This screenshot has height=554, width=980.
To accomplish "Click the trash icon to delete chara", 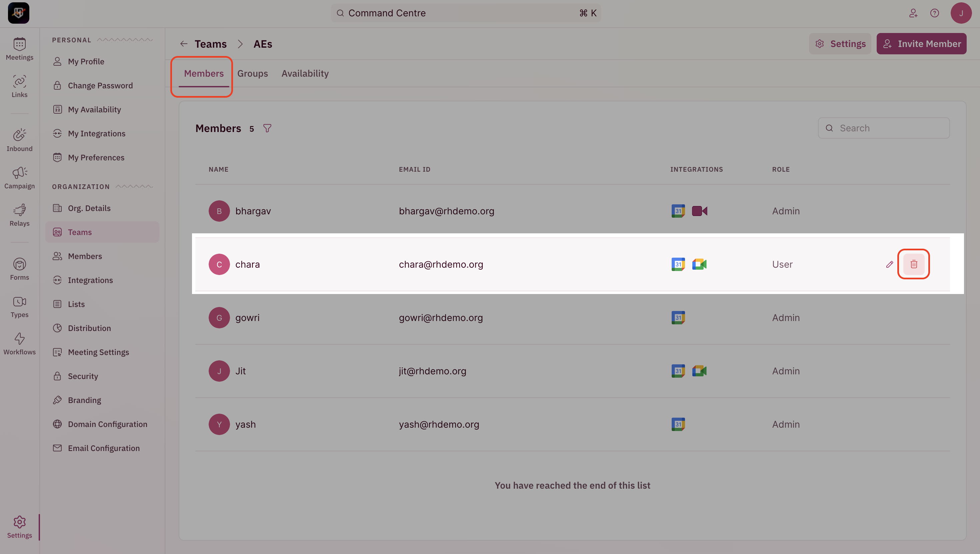I will click(x=914, y=264).
